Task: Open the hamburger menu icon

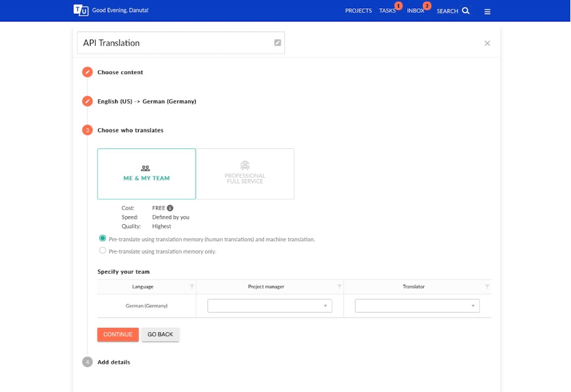Action: 487,12
